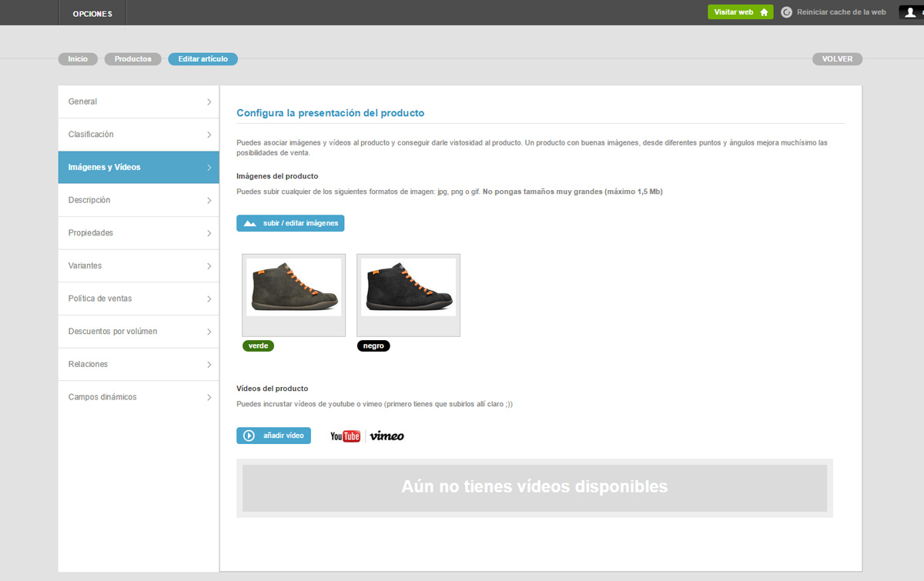Image resolution: width=924 pixels, height=581 pixels.
Task: Click the chevron next to Relaciones
Action: [209, 364]
